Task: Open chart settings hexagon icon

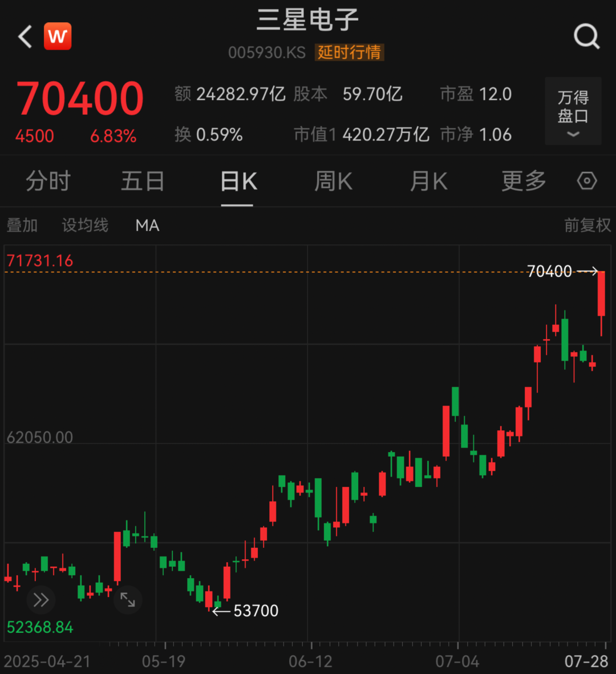Action: [x=587, y=181]
